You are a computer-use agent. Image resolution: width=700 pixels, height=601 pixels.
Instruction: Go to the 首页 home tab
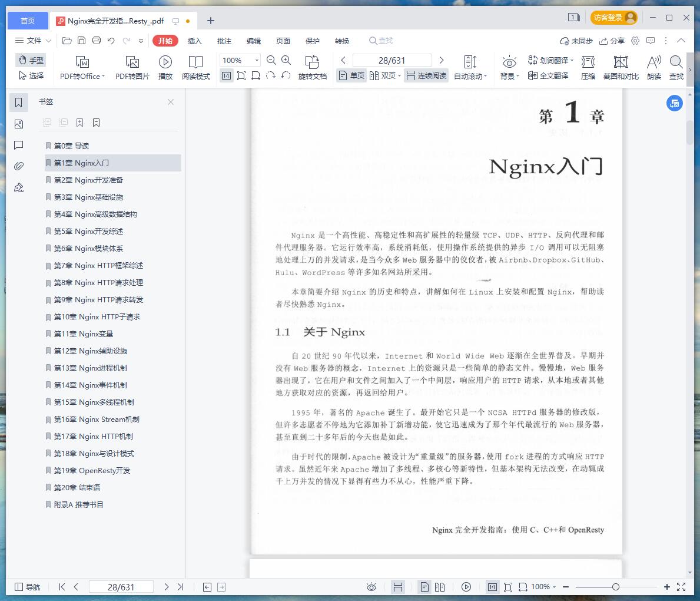tap(28, 21)
